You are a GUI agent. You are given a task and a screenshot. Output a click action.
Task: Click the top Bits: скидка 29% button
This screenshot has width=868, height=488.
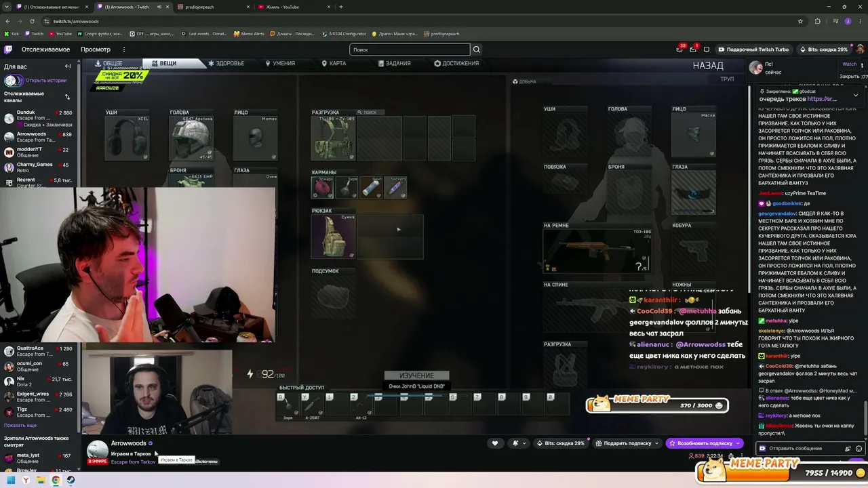coord(823,49)
